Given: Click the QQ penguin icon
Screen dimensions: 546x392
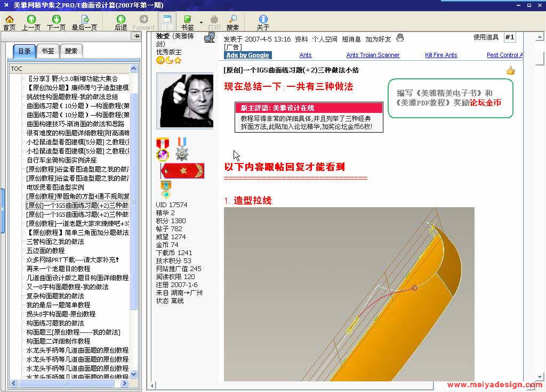Looking at the screenshot, I should coord(400,38).
